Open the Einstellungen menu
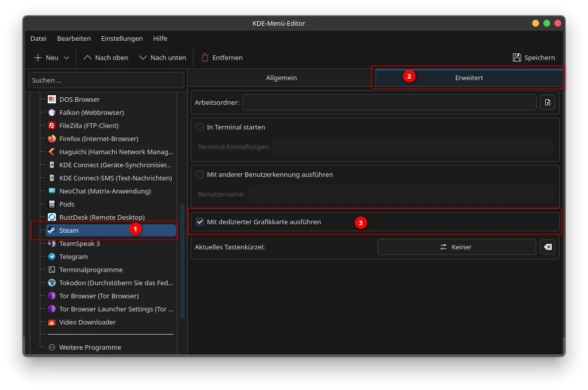 [122, 38]
